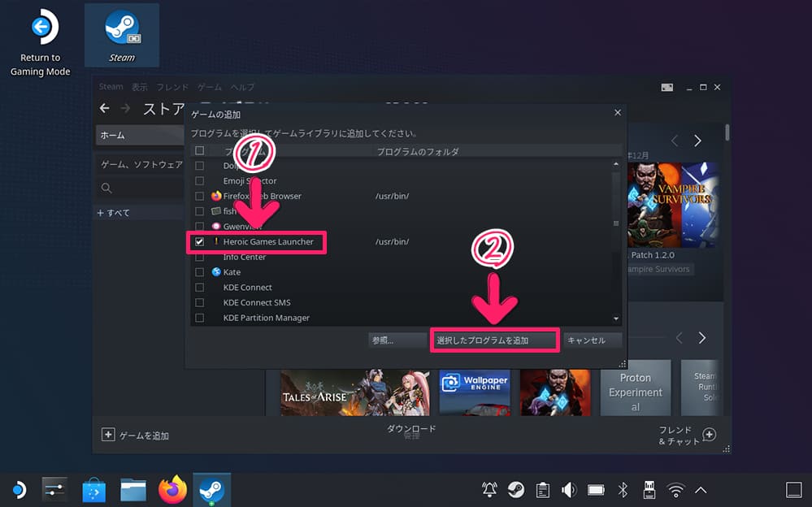Move the lower shelf back with left chevron
The height and width of the screenshot is (507, 812).
tap(679, 338)
